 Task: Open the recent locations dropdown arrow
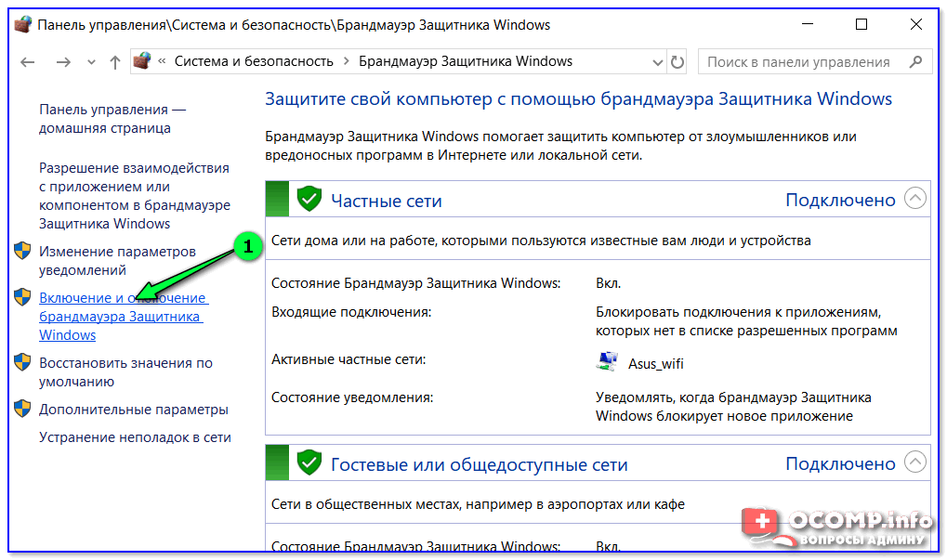[90, 62]
